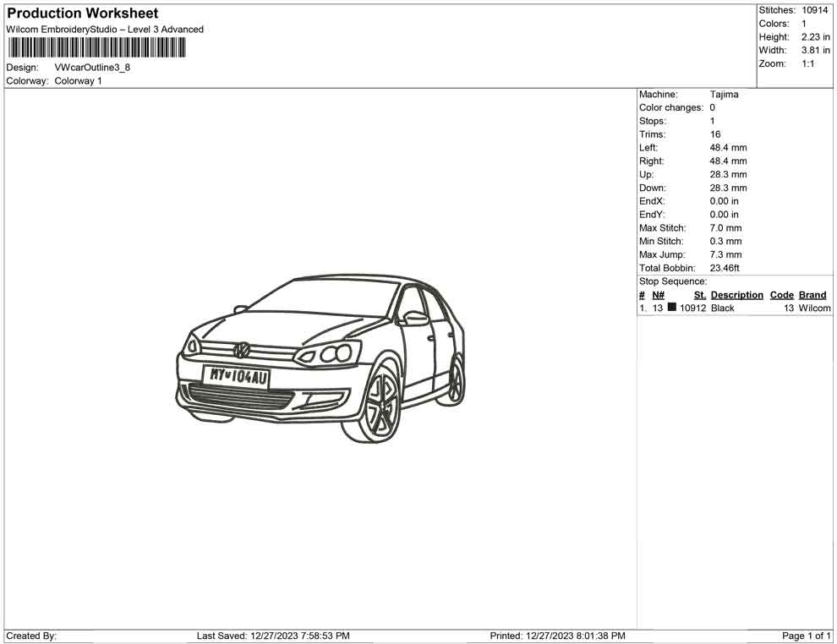Click the St. column header
The height and width of the screenshot is (644, 837).
tap(699, 295)
